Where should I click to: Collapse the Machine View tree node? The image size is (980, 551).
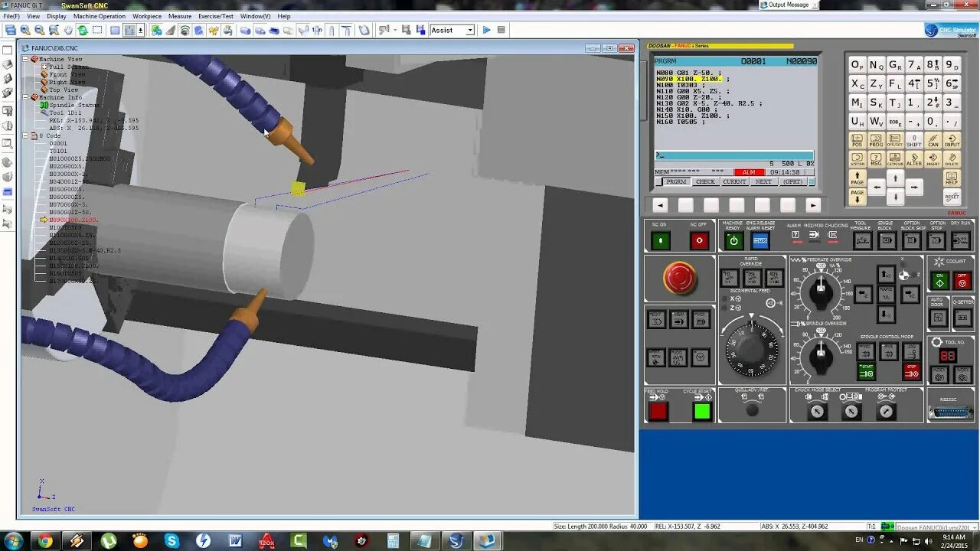point(26,59)
